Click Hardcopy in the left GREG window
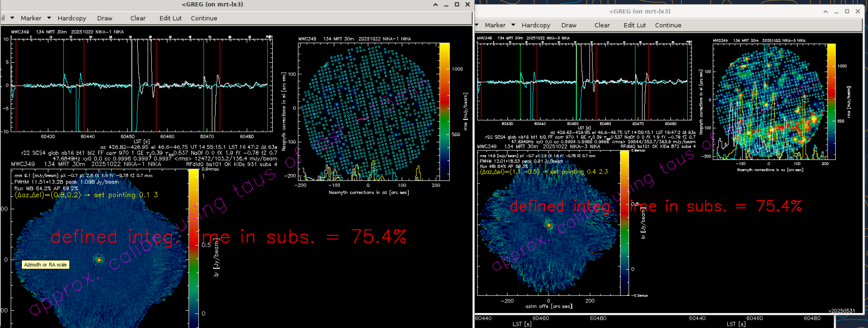 [72, 18]
